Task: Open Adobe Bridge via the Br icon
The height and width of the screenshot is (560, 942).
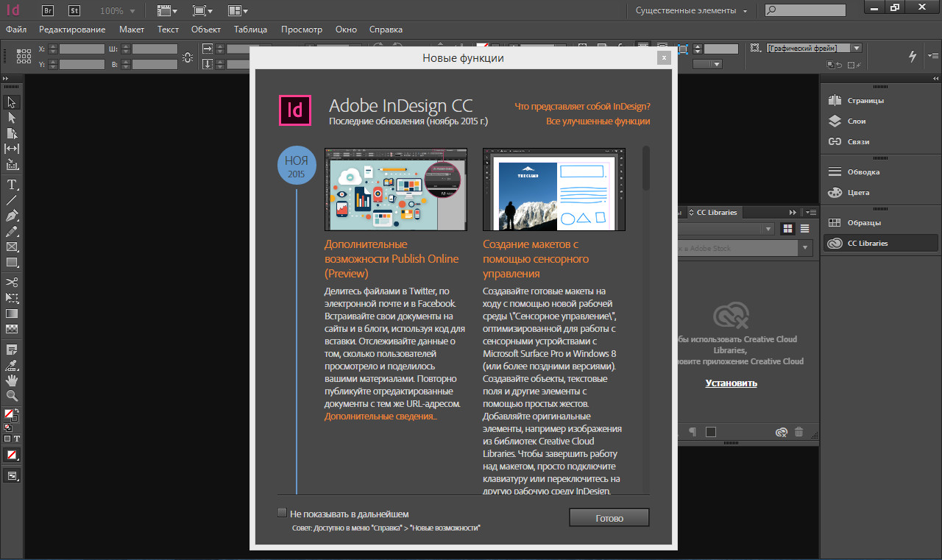Action: tap(48, 10)
